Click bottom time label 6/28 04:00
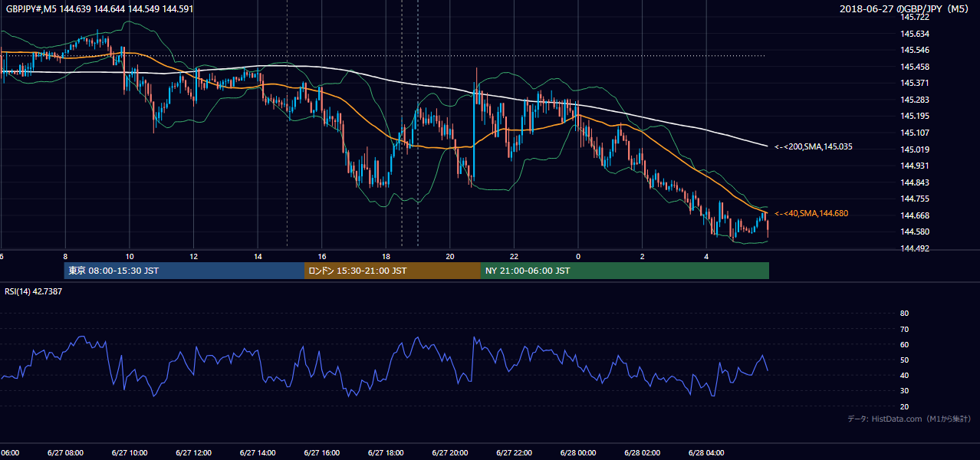The image size is (980, 460). pos(706,453)
